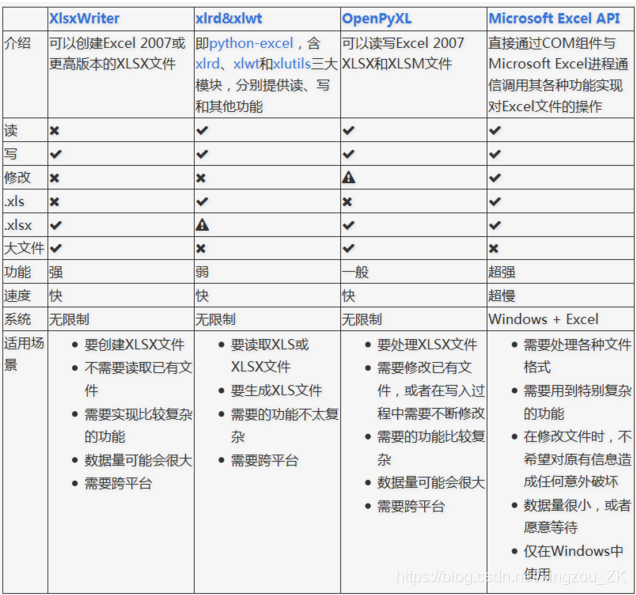Follow the python-excel link

(251, 43)
